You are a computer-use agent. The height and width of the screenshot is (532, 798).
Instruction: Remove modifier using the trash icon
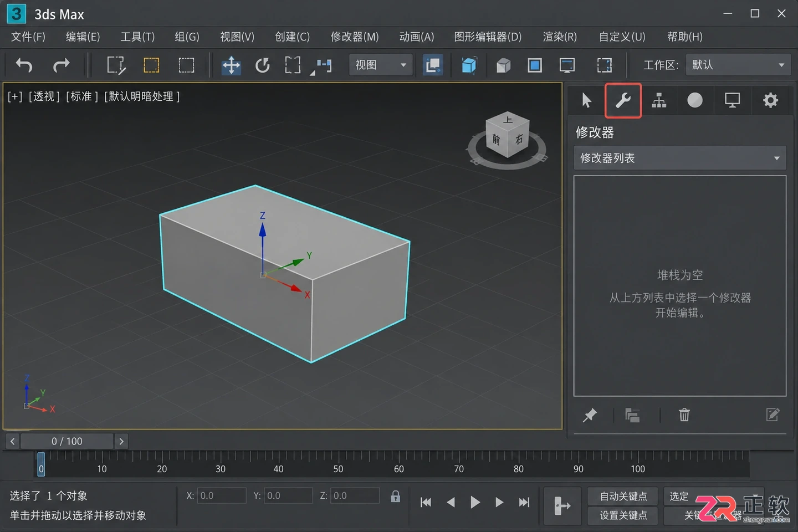click(684, 415)
